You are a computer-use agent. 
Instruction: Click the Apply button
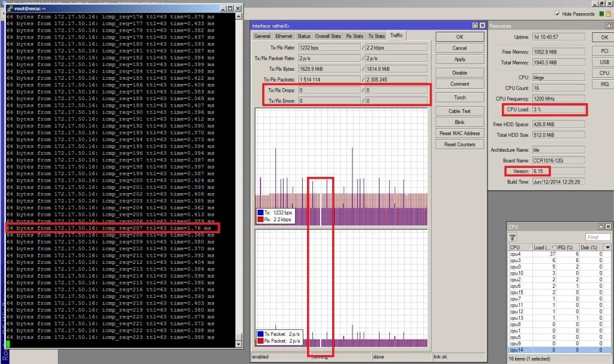coord(460,59)
